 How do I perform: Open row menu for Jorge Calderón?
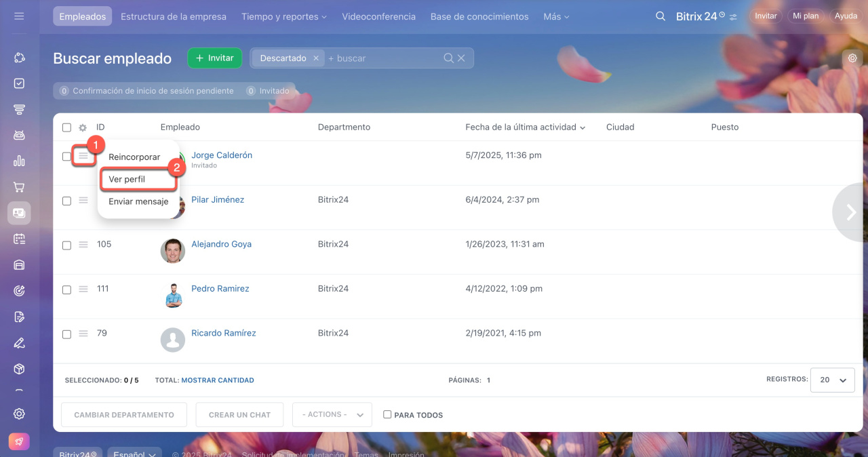pyautogui.click(x=83, y=156)
